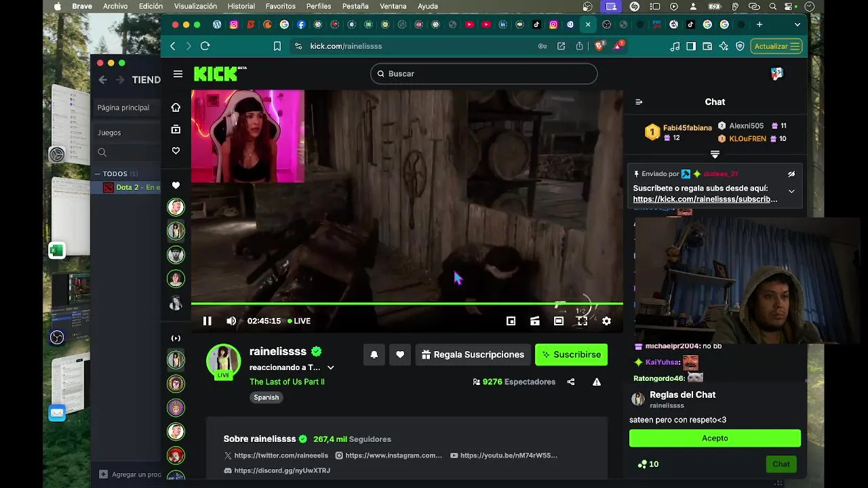Enter fullscreen mode in the video player
Image resolution: width=868 pixels, height=488 pixels.
(582, 321)
